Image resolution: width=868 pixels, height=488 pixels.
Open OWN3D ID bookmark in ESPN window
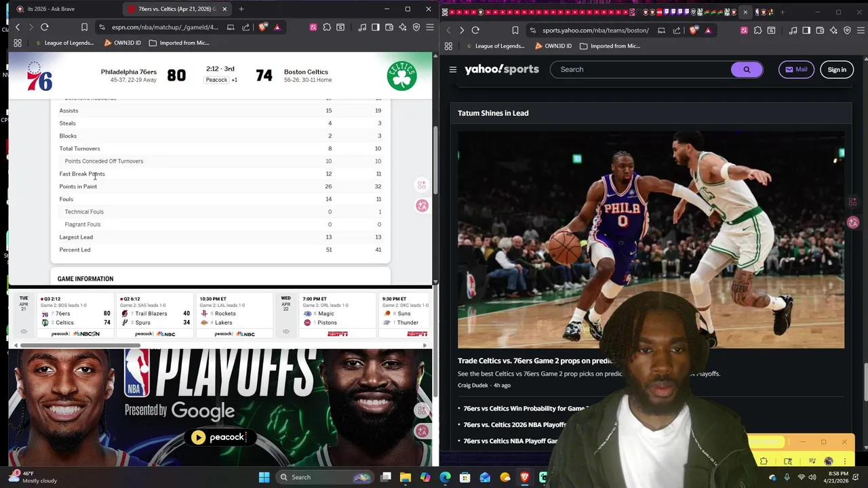pyautogui.click(x=122, y=43)
